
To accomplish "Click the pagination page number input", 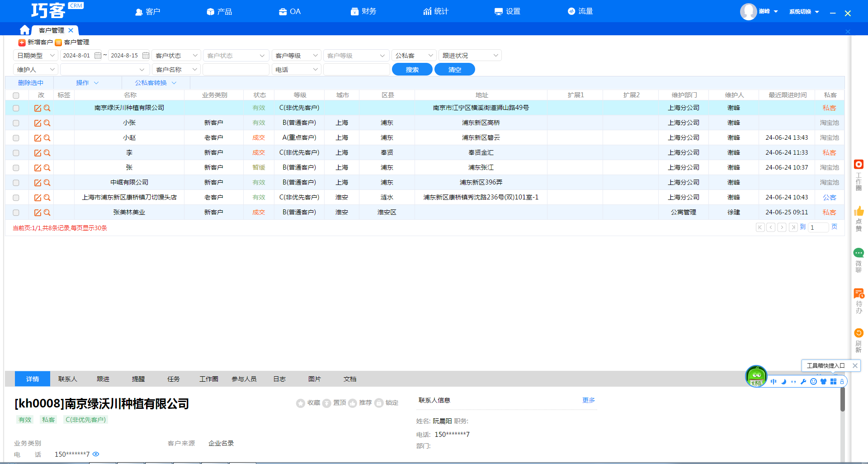I will tap(819, 227).
